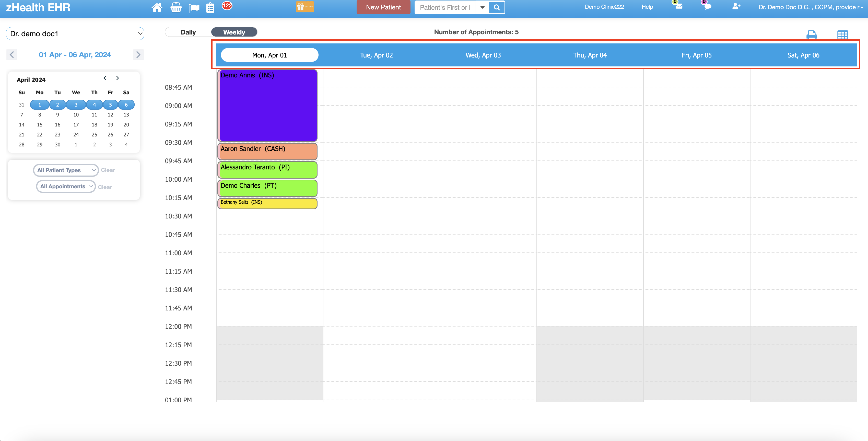Click the New Patient button
The width and height of the screenshot is (868, 441).
(x=383, y=7)
